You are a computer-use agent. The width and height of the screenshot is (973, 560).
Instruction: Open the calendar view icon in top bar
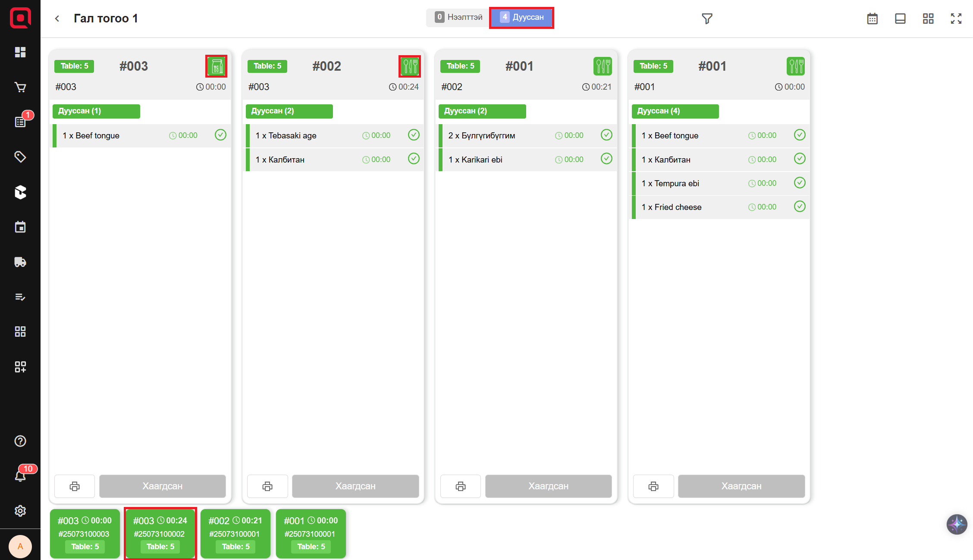pyautogui.click(x=872, y=19)
